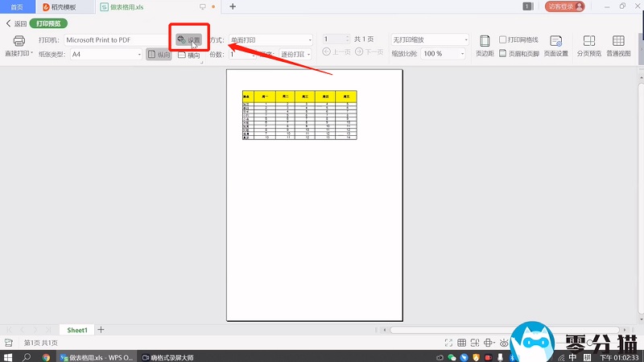Click the direct print printer icon

pos(19,41)
